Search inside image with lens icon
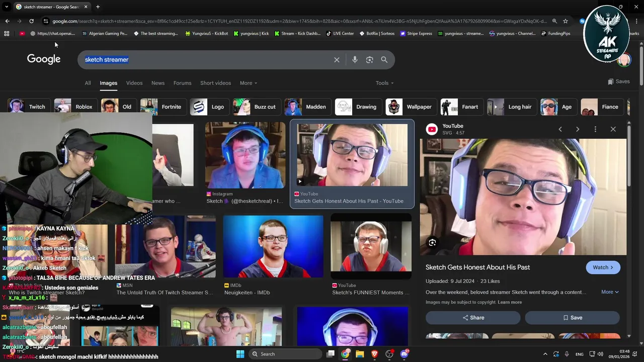 tap(432, 243)
